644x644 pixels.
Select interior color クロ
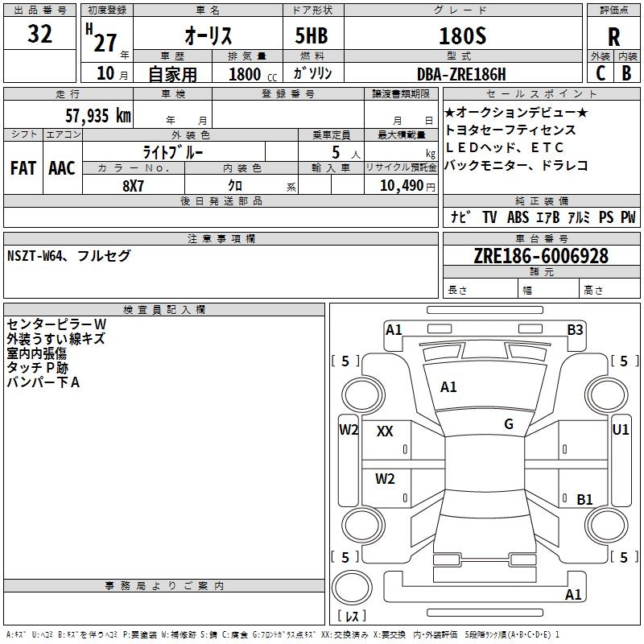click(x=235, y=186)
